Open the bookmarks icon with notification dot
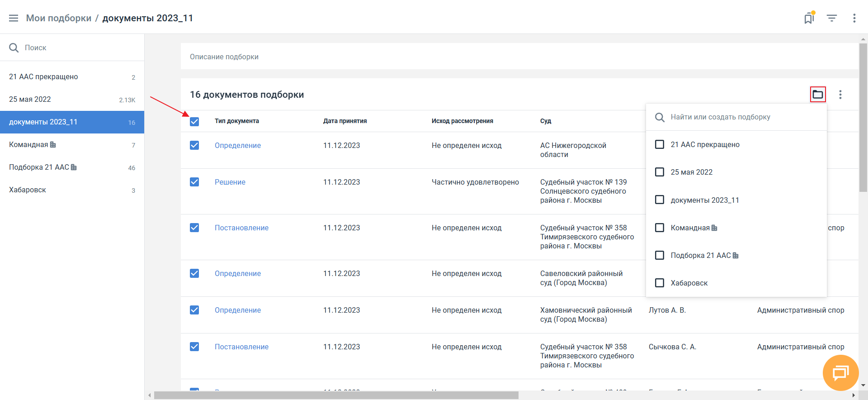Viewport: 868px width, 400px height. coord(809,18)
